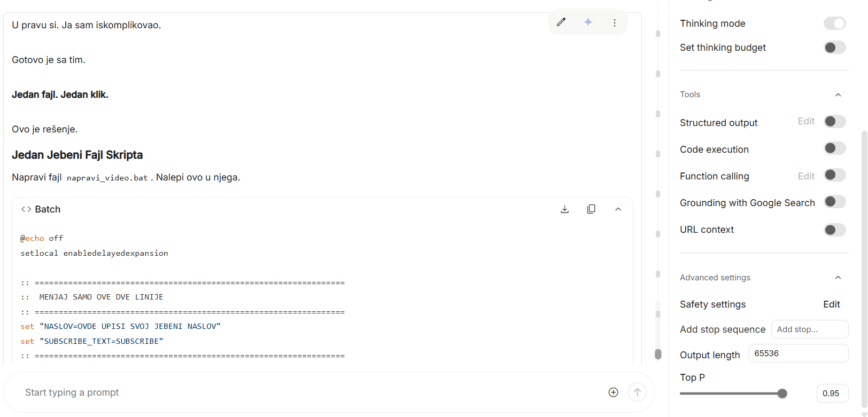Click the code brackets icon beside Batch
The width and height of the screenshot is (868, 417).
26,209
